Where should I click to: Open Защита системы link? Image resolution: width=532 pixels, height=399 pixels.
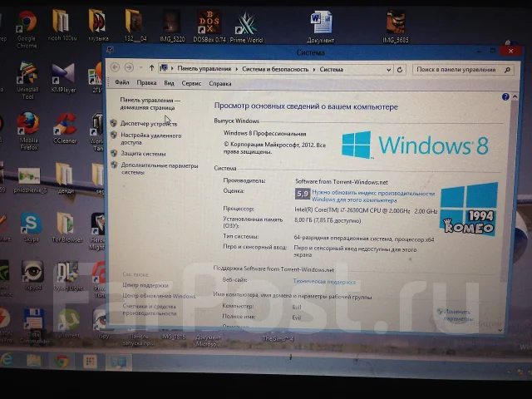coord(143,154)
